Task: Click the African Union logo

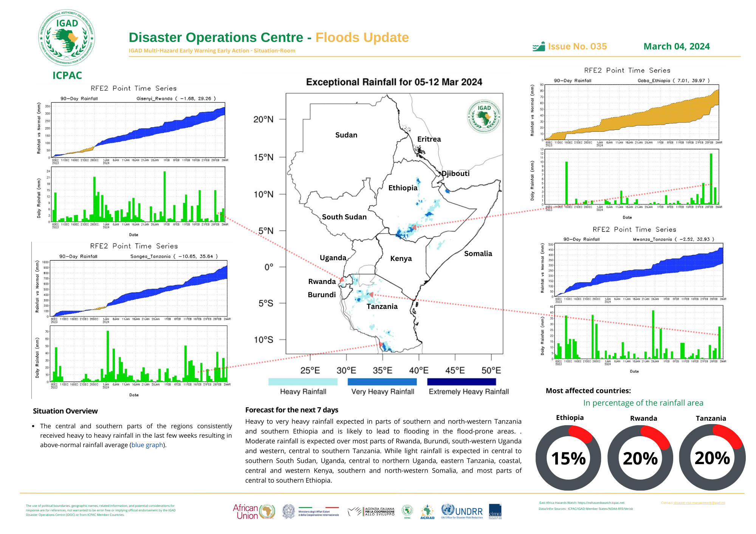Action: (x=254, y=512)
